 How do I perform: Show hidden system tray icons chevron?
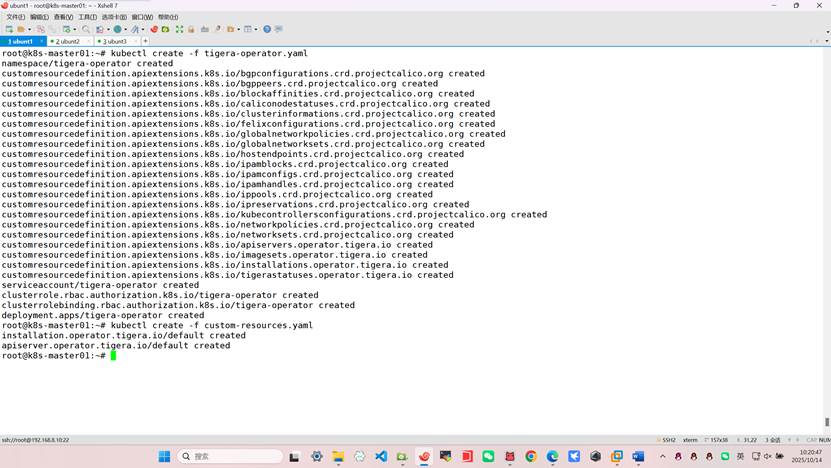tap(662, 456)
